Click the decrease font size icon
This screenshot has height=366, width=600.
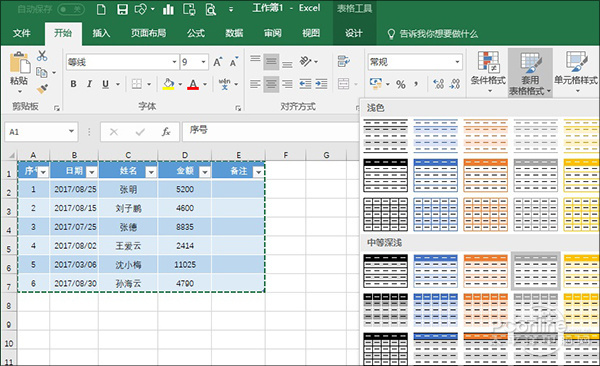(x=233, y=62)
